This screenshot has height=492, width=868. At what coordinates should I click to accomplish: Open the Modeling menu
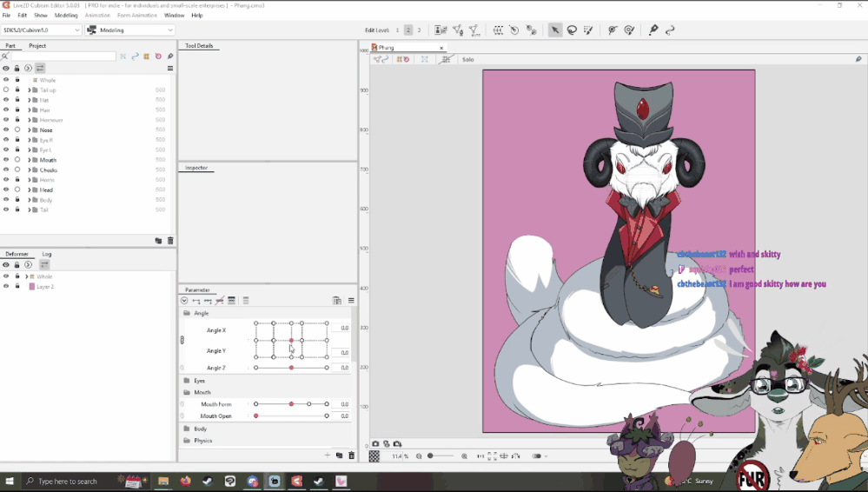[66, 16]
